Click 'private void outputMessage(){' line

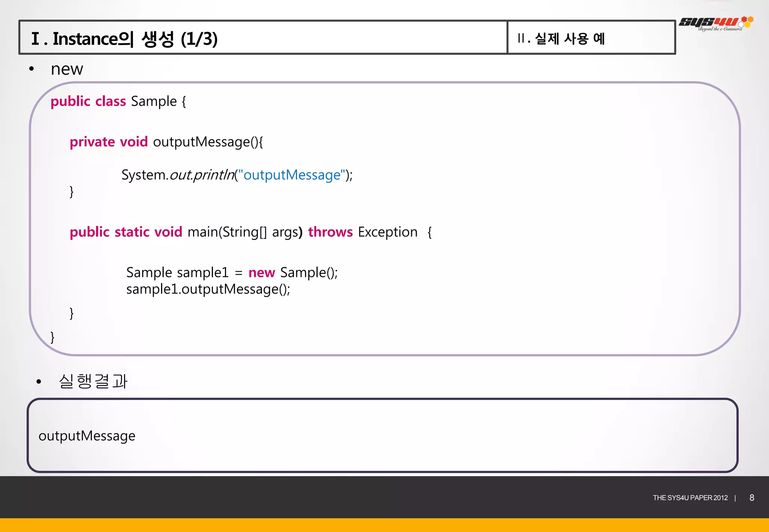pos(166,142)
